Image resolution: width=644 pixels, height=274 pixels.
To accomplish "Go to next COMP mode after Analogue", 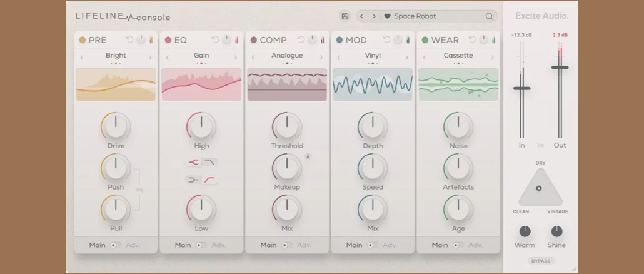I will [321, 58].
